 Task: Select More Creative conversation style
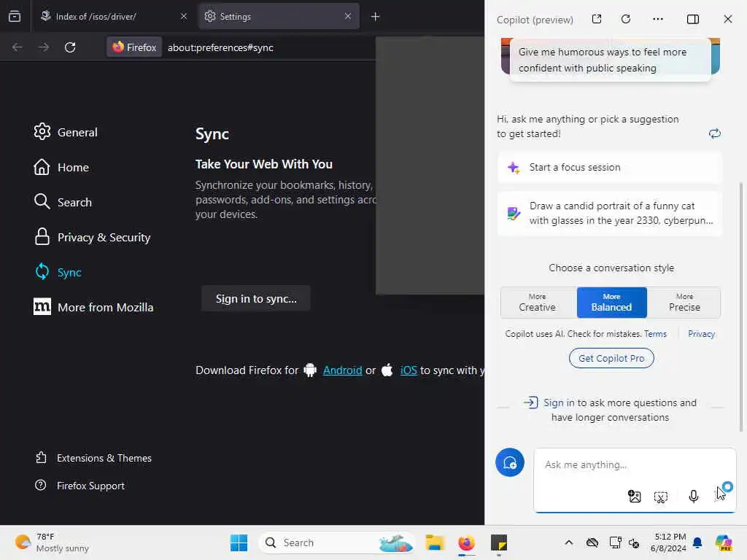[x=538, y=303]
